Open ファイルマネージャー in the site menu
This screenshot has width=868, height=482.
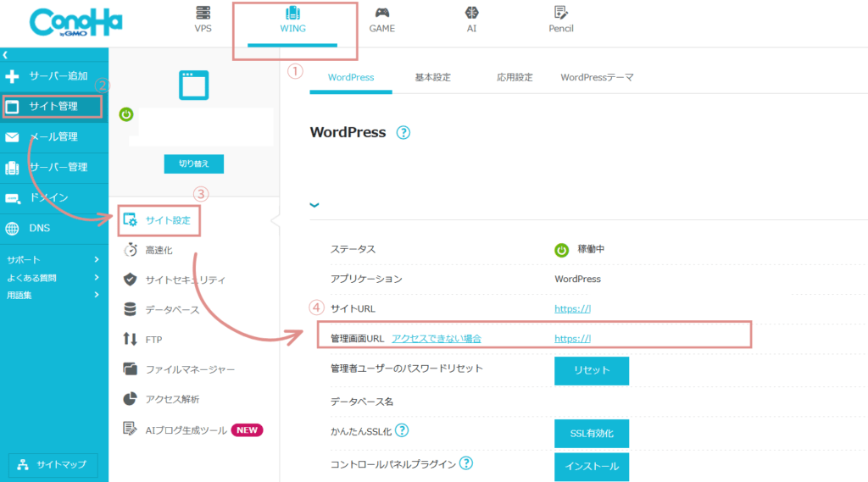tap(190, 369)
